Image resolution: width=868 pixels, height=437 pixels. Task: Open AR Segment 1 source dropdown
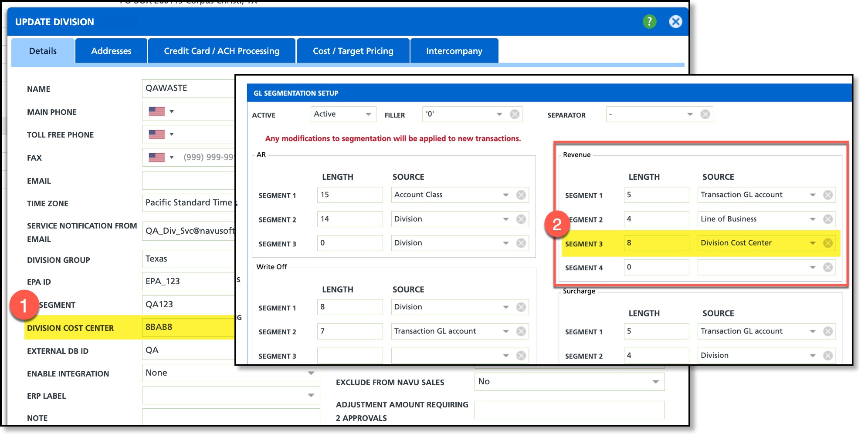(505, 195)
